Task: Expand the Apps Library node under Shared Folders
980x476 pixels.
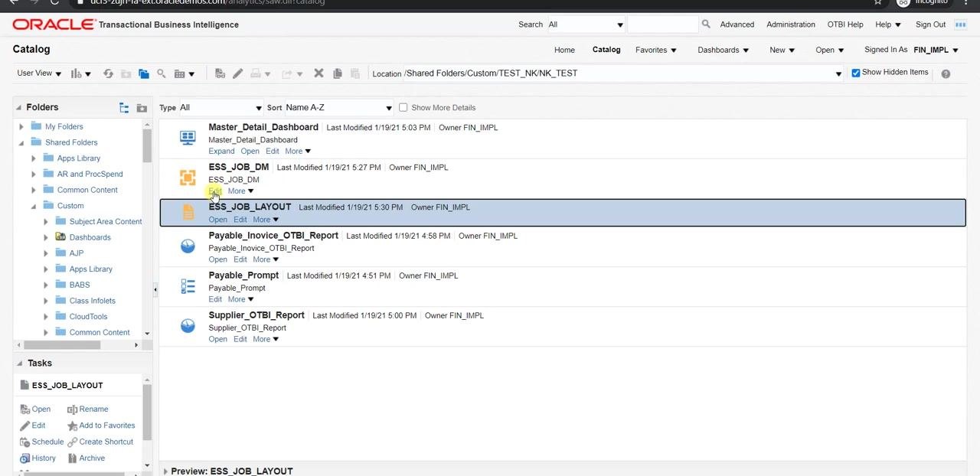Action: coord(34,158)
